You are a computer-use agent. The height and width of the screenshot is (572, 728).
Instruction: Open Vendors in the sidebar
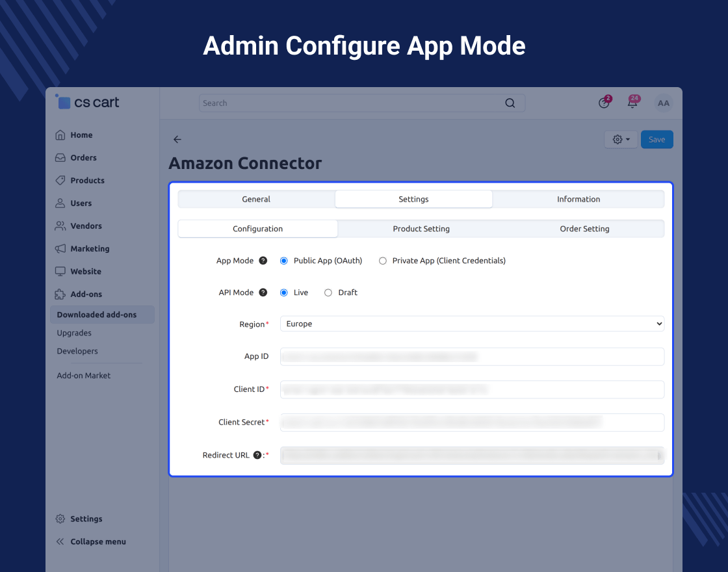pos(86,226)
